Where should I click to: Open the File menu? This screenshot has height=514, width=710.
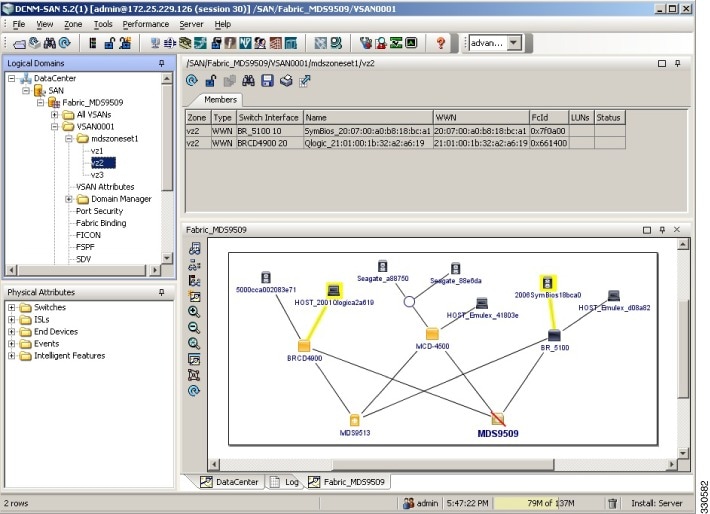click(19, 24)
